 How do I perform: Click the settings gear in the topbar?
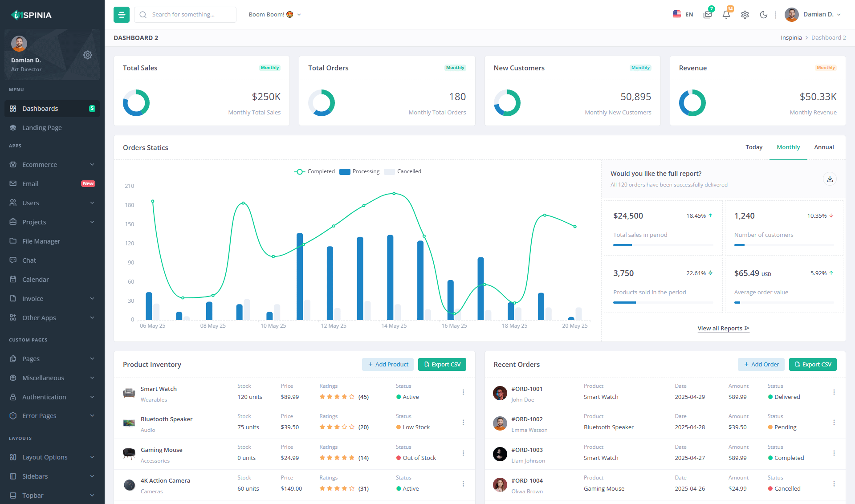click(x=745, y=14)
